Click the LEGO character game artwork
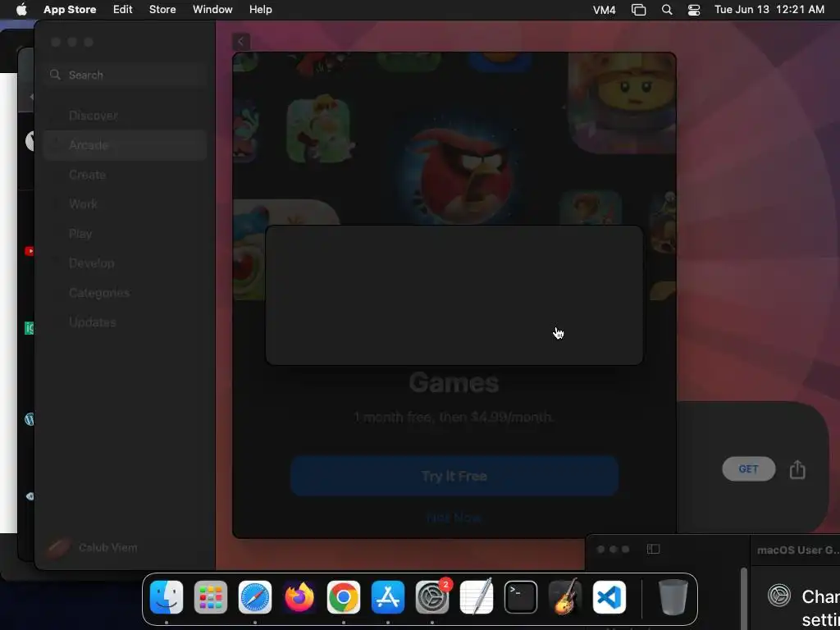This screenshot has height=630, width=840. [622, 103]
